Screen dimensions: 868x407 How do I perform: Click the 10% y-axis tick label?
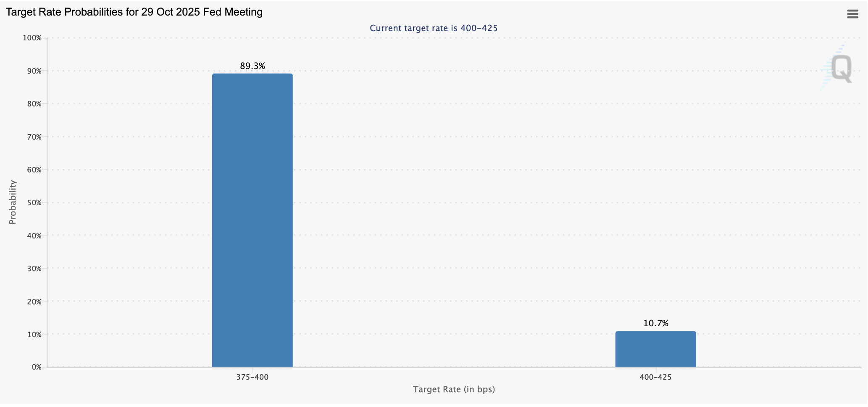pos(34,334)
